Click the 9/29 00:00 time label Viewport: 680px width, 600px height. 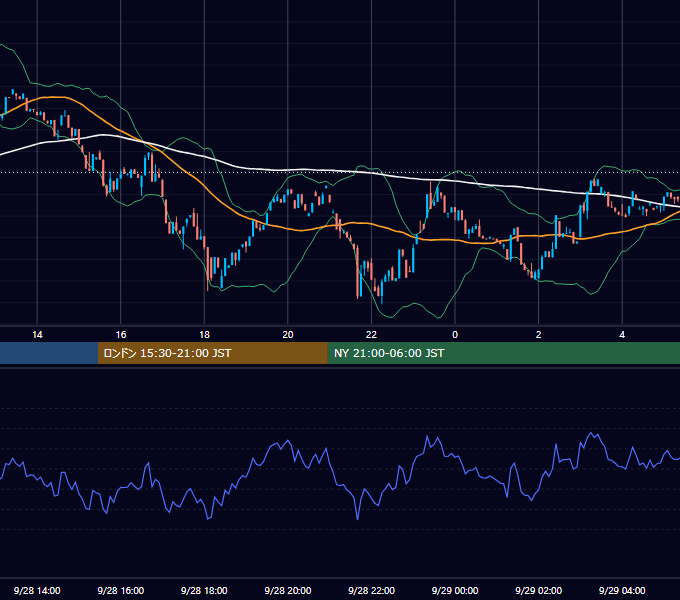[455, 590]
